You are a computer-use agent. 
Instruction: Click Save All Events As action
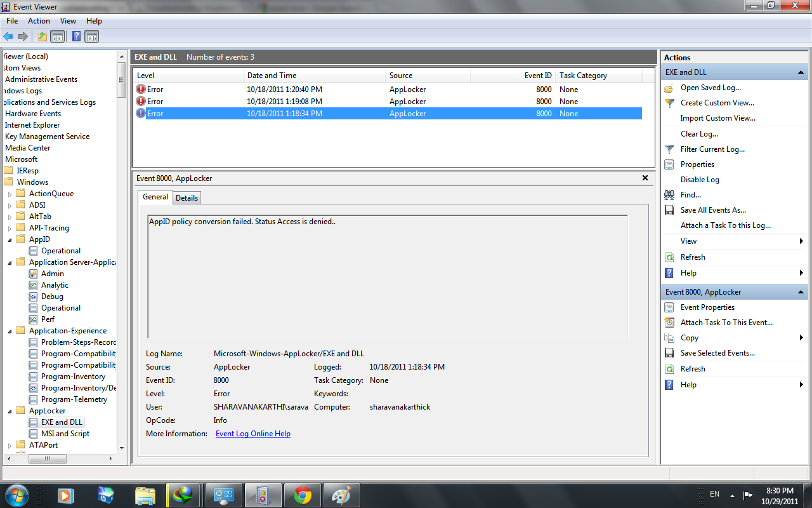[x=713, y=210]
